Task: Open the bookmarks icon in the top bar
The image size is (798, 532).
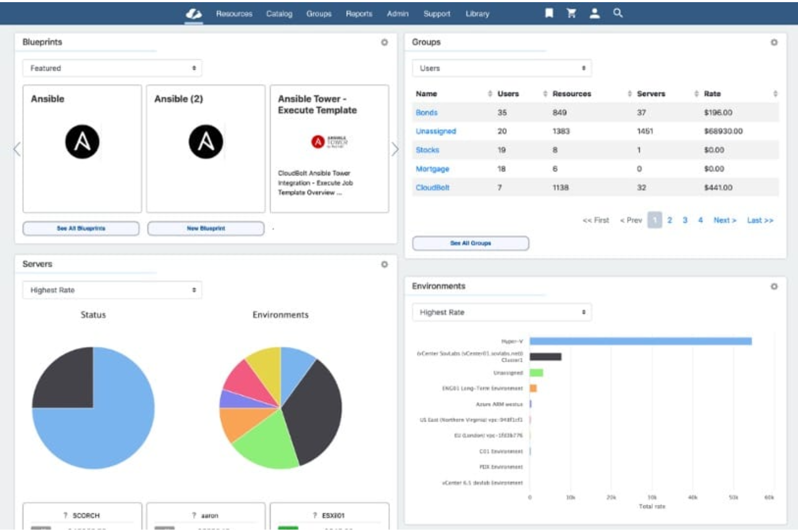Action: (550, 13)
